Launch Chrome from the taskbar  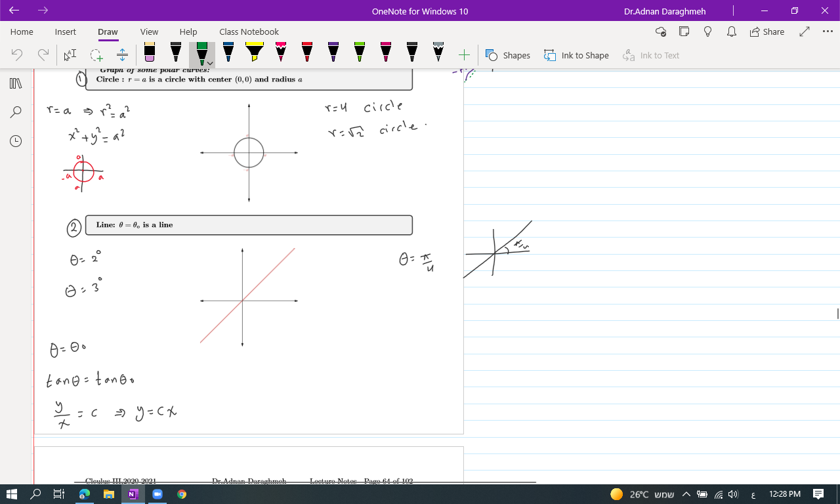pos(182,494)
